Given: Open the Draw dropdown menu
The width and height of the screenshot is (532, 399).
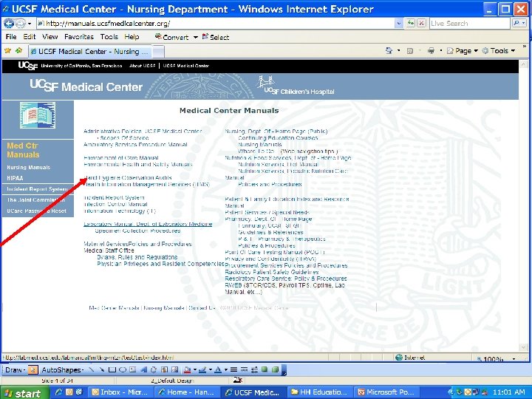Looking at the screenshot, I should pyautogui.click(x=16, y=369).
